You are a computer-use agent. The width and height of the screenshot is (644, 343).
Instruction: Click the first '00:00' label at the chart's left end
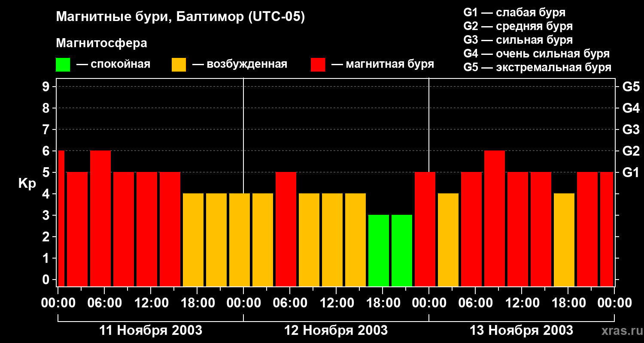[58, 303]
